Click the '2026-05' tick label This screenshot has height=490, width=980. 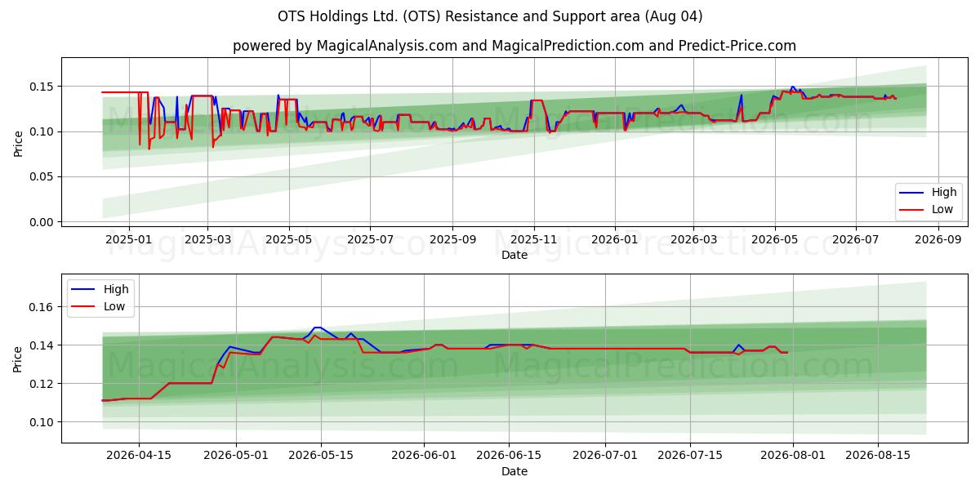775,239
